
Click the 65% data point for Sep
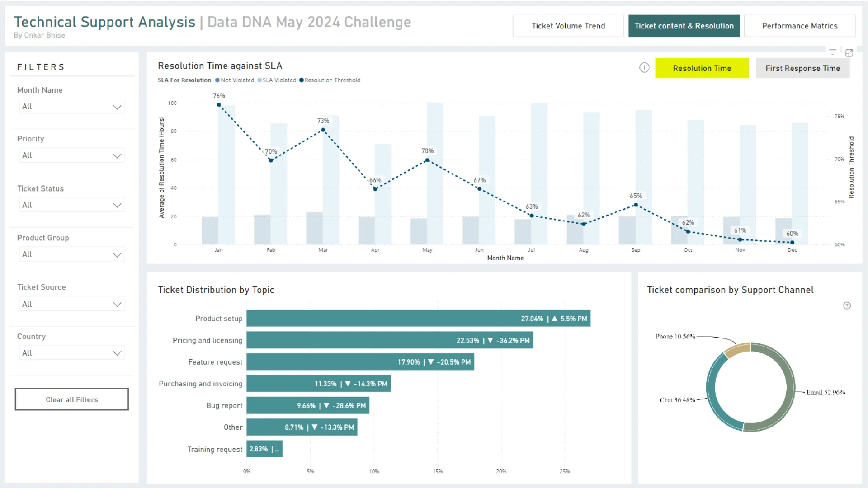click(636, 205)
